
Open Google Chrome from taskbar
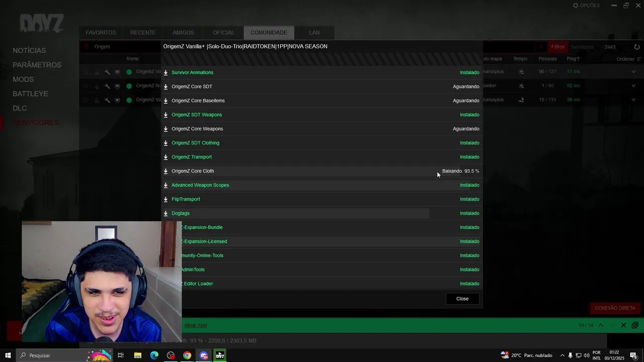pyautogui.click(x=187, y=355)
